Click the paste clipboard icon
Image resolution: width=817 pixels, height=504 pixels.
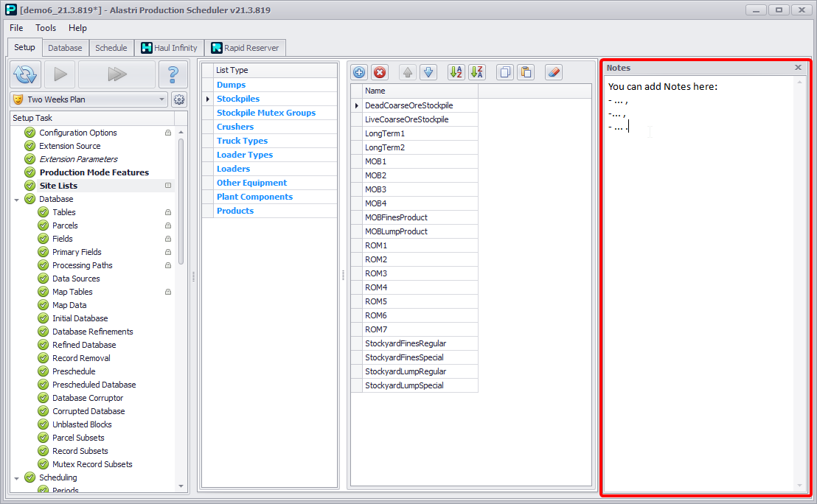(x=526, y=72)
